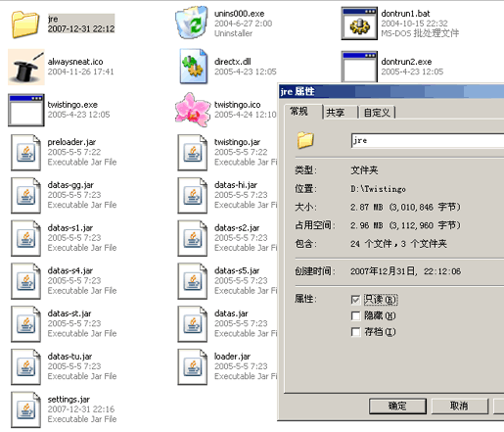Select the twistingo.jar file icon
The width and height of the screenshot is (504, 432).
point(193,153)
